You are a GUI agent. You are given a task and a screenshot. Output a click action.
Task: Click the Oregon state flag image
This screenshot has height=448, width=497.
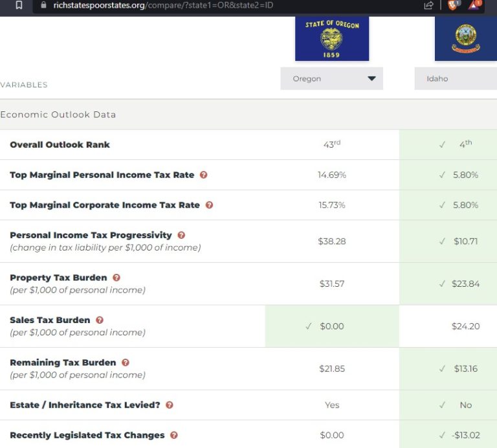click(x=331, y=39)
